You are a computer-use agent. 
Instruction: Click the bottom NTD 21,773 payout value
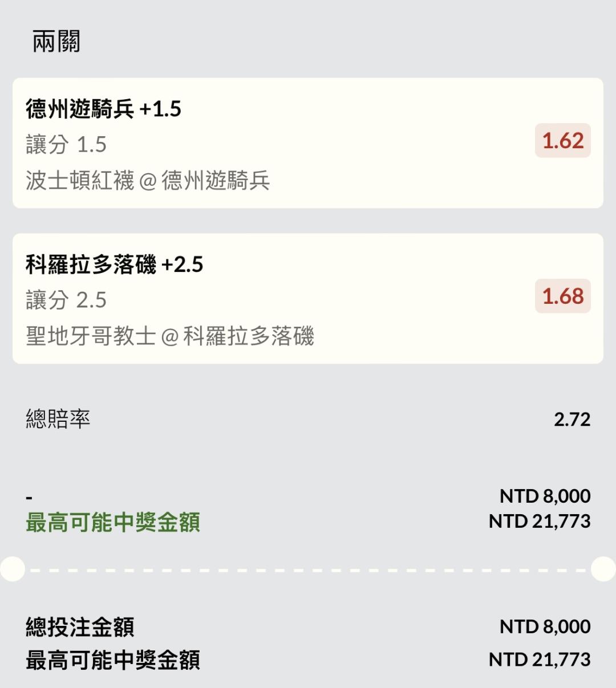click(540, 659)
